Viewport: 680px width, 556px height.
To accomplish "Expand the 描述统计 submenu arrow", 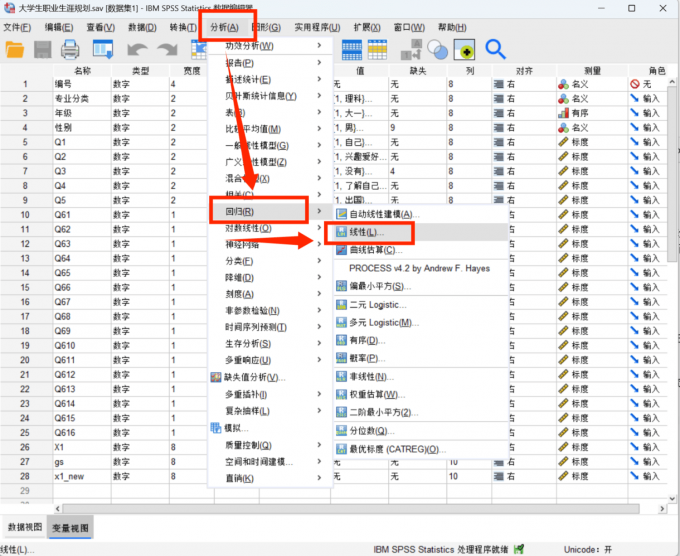I will click(x=319, y=79).
